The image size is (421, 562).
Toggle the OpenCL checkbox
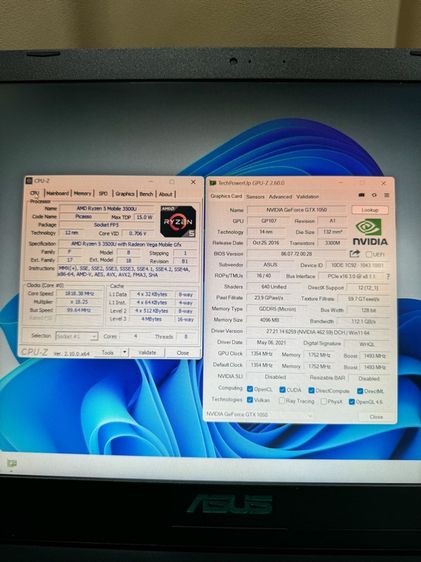[x=250, y=389]
